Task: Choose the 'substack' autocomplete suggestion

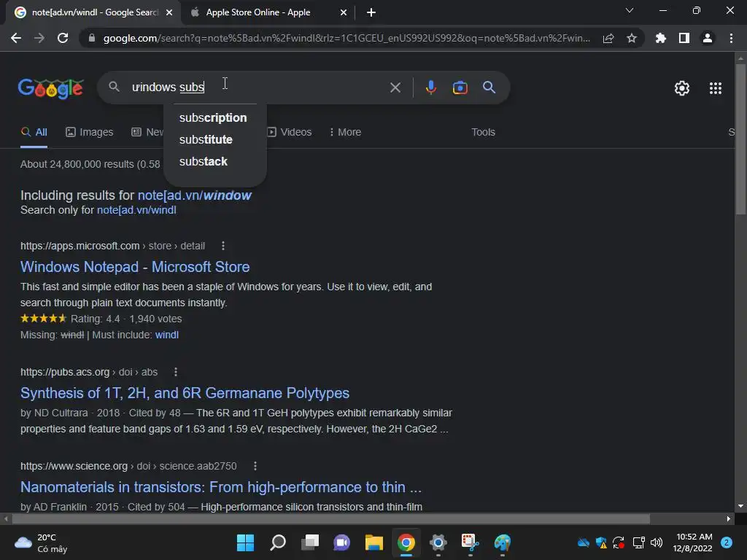Action: point(204,161)
